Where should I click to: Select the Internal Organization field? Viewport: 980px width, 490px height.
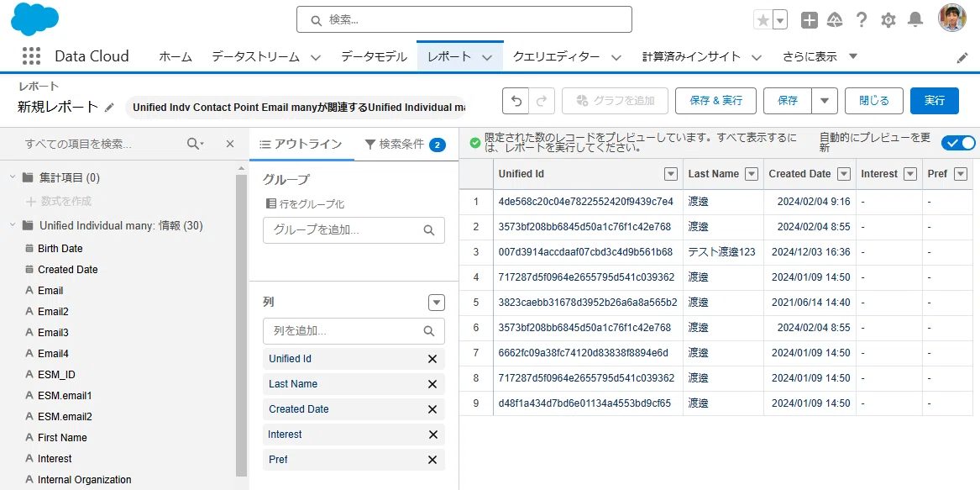(x=84, y=480)
